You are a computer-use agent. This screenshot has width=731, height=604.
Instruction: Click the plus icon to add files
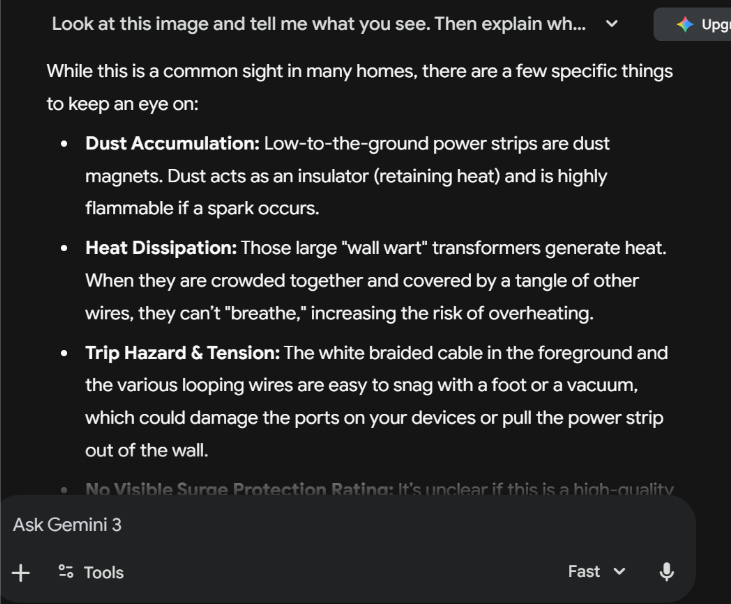(x=21, y=572)
